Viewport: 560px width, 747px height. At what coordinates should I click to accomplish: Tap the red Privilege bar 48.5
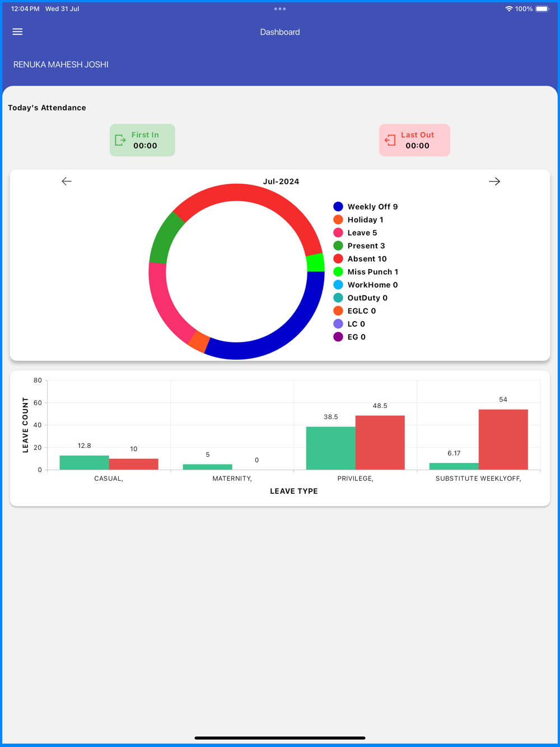(x=380, y=443)
